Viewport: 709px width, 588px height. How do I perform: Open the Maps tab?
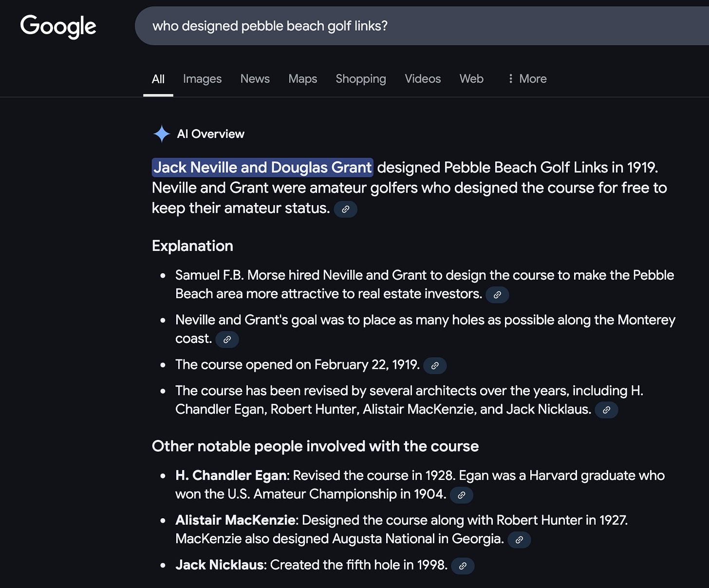click(303, 79)
